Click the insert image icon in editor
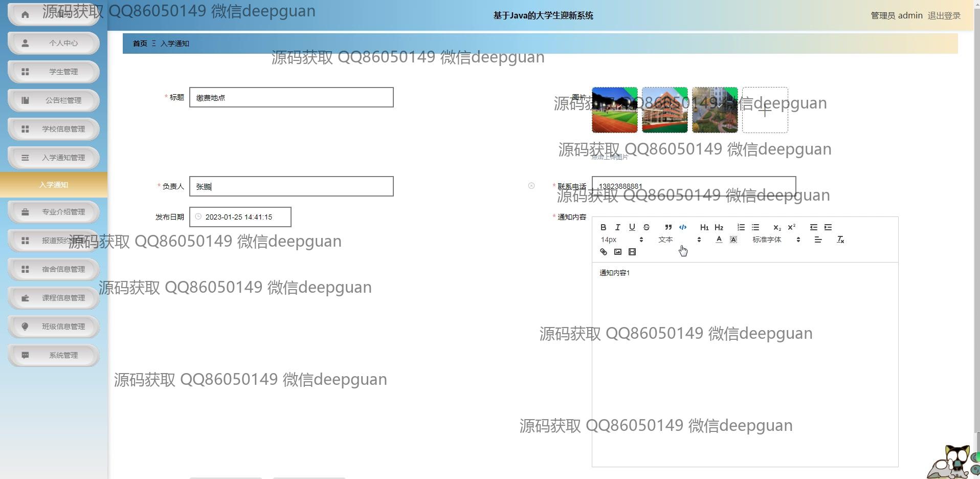Viewport: 980px width, 479px height. coord(617,252)
